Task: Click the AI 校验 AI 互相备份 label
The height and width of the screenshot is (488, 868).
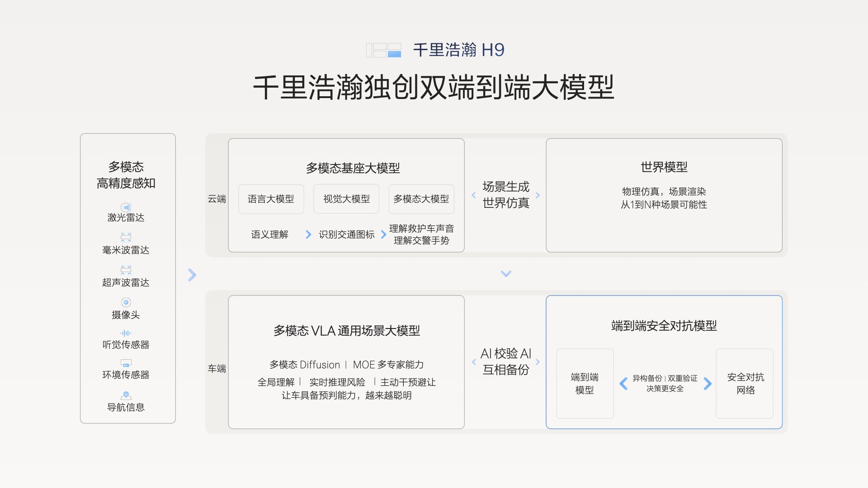Action: coord(505,361)
